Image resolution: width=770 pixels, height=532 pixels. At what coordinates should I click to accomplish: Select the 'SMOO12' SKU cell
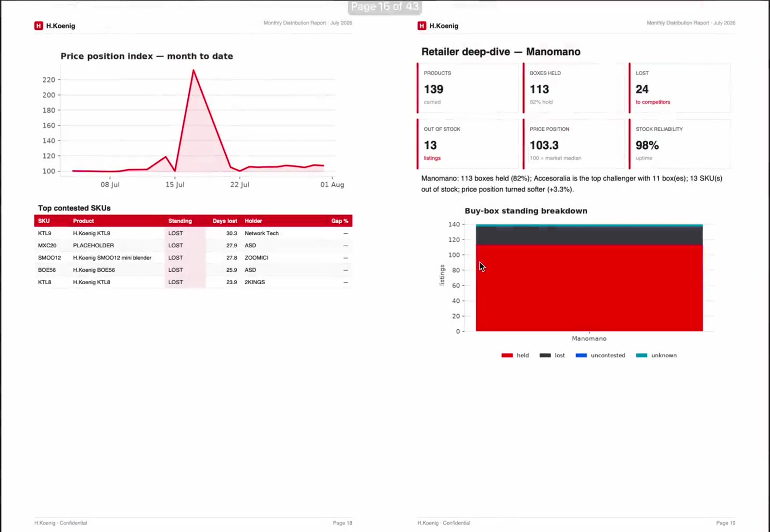click(x=50, y=258)
